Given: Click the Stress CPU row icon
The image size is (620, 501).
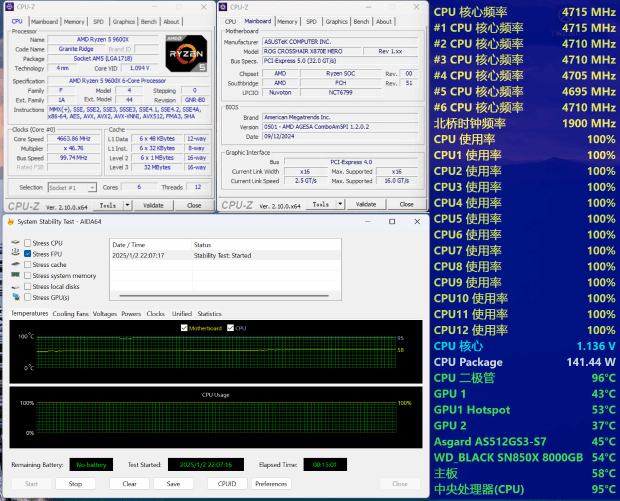Looking at the screenshot, I should (15, 242).
